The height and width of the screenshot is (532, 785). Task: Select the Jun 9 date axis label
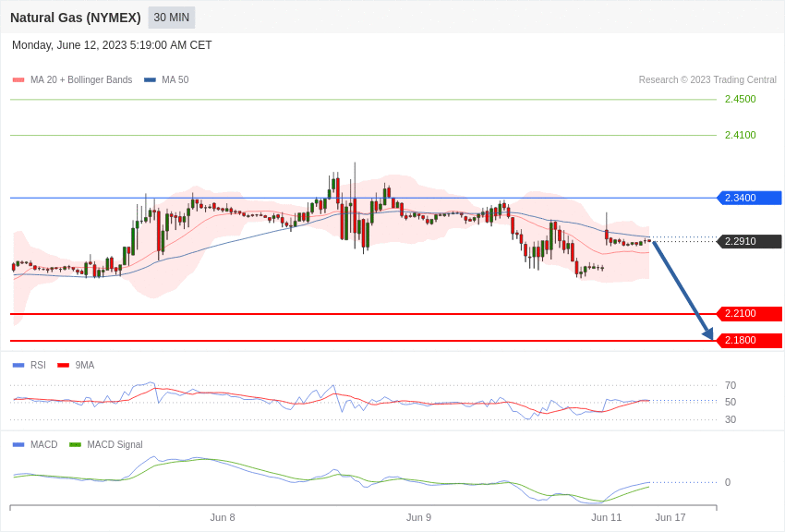[418, 517]
